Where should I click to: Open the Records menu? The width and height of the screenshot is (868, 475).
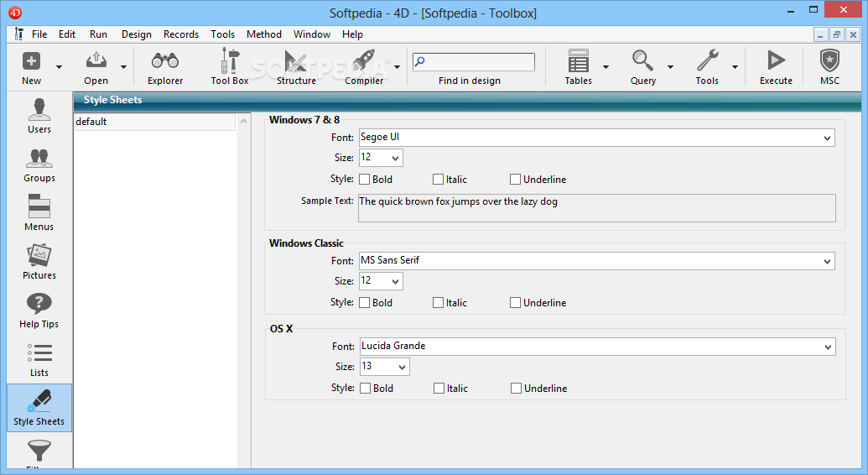[181, 34]
